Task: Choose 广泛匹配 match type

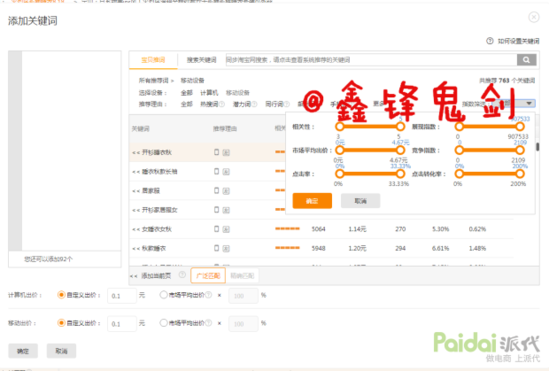Action: pos(208,276)
